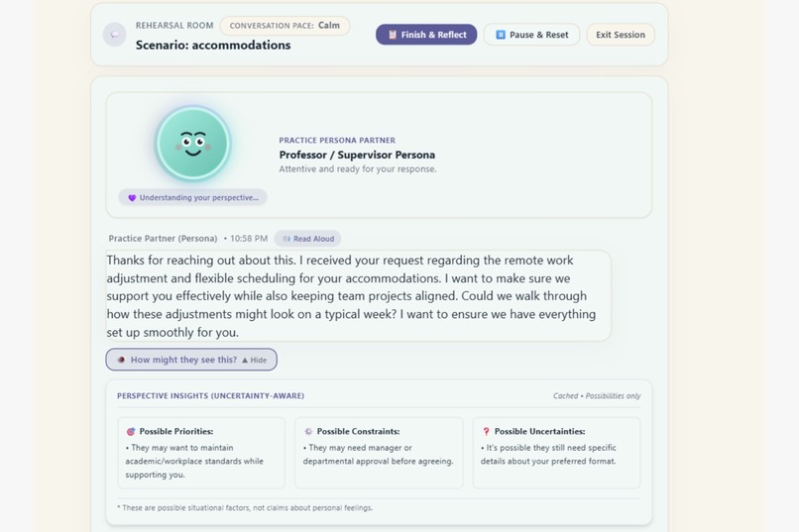Click the 'Scenario: accommodations' title
This screenshot has height=532, width=799.
213,45
